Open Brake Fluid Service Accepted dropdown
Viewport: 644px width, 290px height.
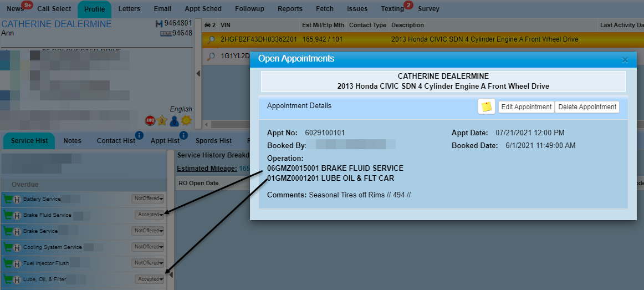point(150,215)
